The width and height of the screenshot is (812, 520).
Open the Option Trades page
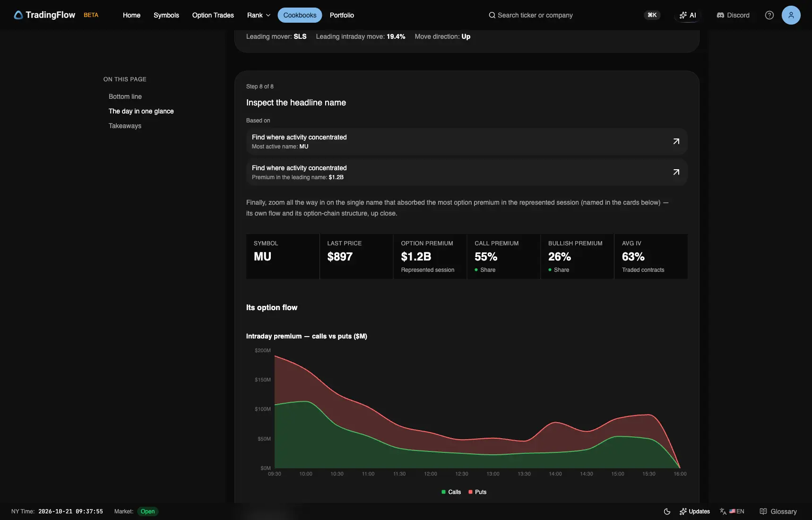(x=213, y=15)
